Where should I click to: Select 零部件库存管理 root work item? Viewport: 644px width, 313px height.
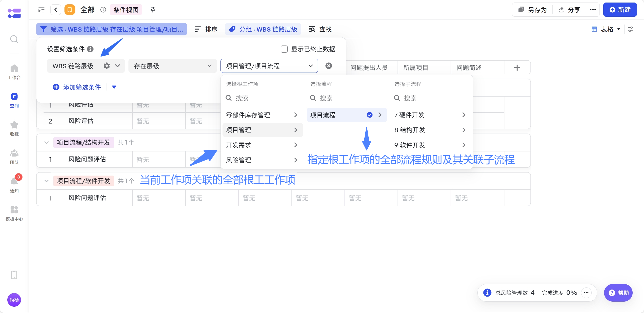coord(262,115)
